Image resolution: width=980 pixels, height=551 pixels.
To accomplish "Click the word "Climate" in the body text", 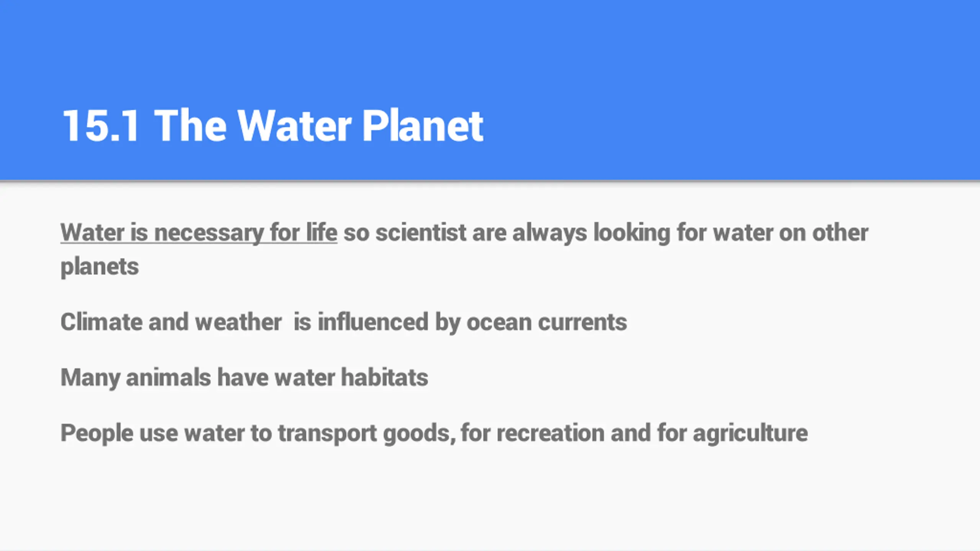I will point(101,322).
